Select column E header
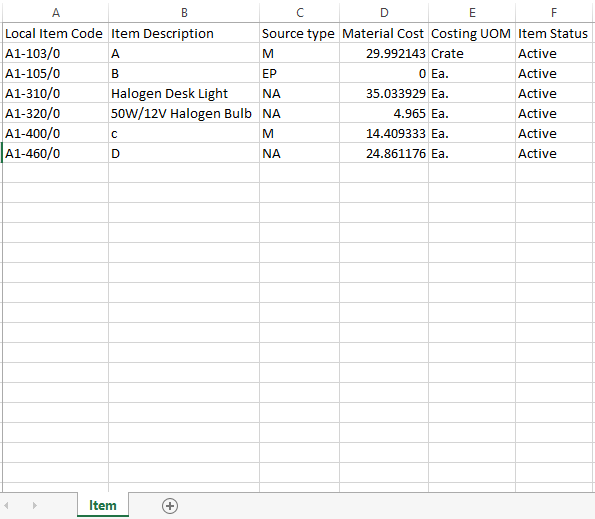595x519 pixels. (x=472, y=13)
